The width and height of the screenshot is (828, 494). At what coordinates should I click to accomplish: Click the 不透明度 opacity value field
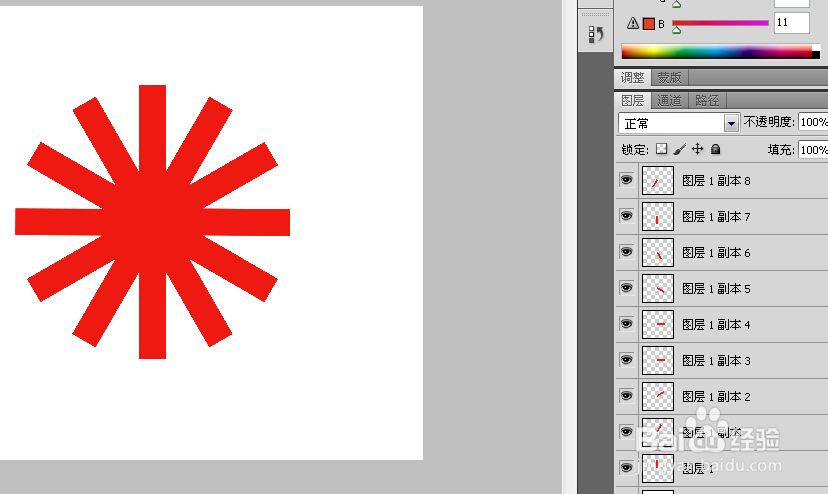[813, 122]
